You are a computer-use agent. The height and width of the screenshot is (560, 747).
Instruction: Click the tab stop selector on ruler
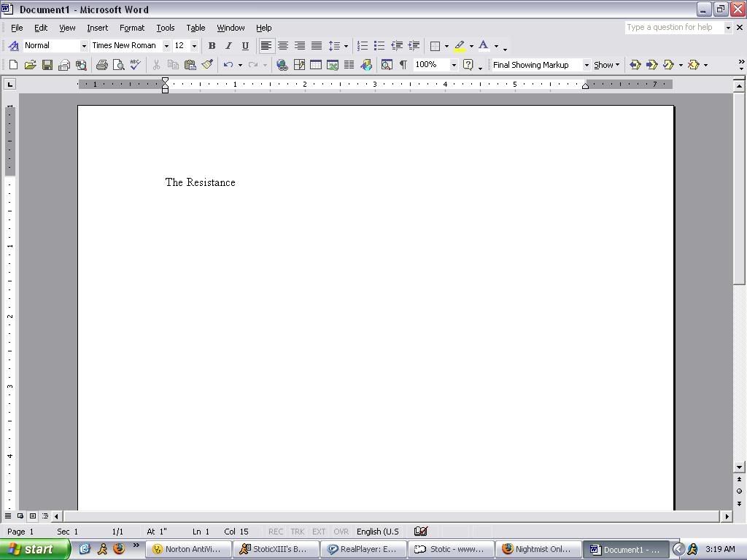pos(9,85)
